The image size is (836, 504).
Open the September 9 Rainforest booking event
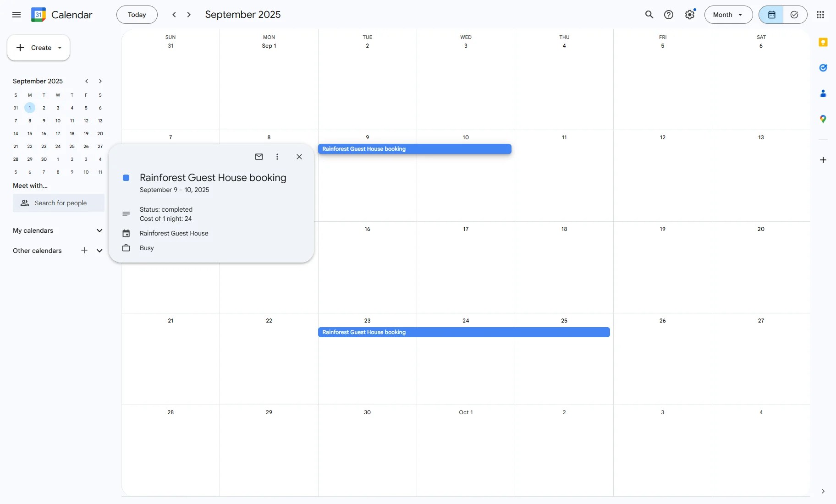coord(415,149)
